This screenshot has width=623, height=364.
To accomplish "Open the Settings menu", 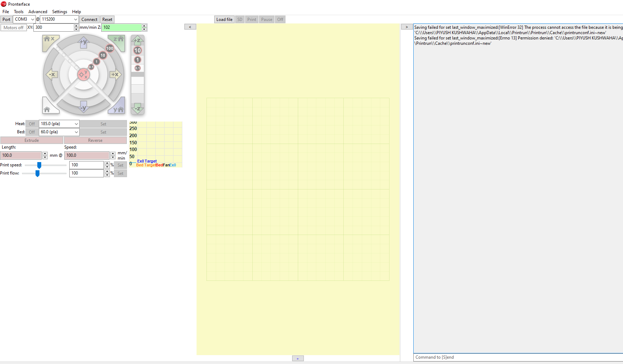I will 60,12.
